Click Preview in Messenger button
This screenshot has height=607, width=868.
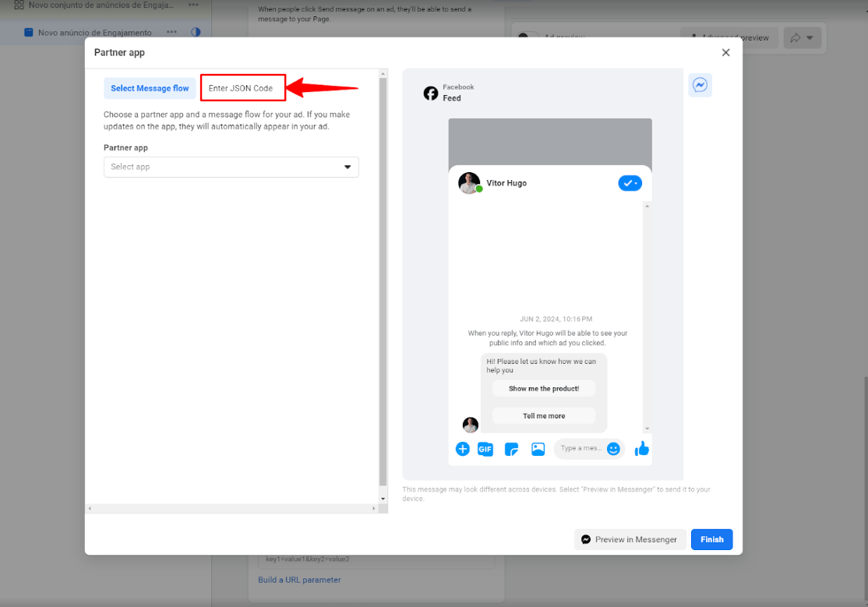630,539
